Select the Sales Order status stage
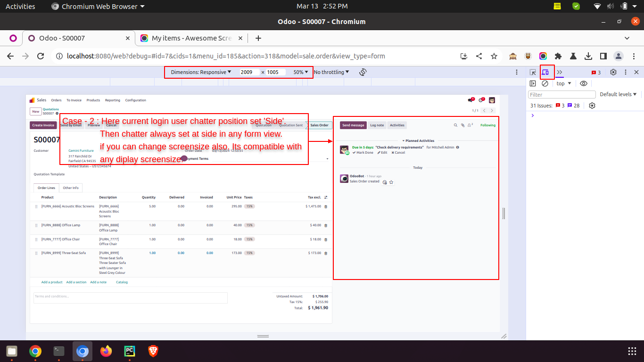The image size is (644, 362). tap(319, 125)
